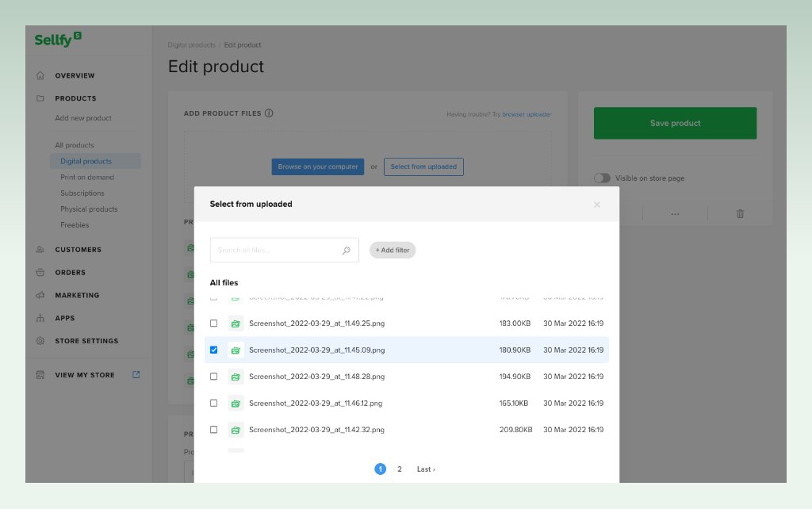Click the search magnifier icon in file search

346,251
